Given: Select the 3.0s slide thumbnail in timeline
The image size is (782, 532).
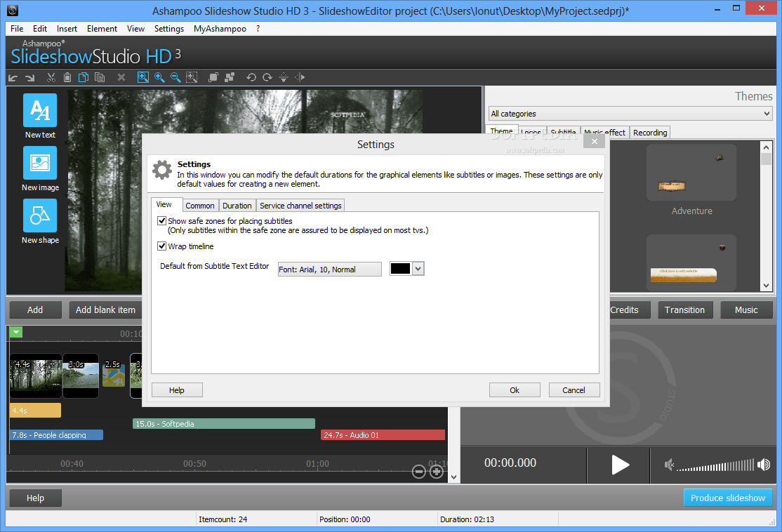Looking at the screenshot, I should click(81, 375).
